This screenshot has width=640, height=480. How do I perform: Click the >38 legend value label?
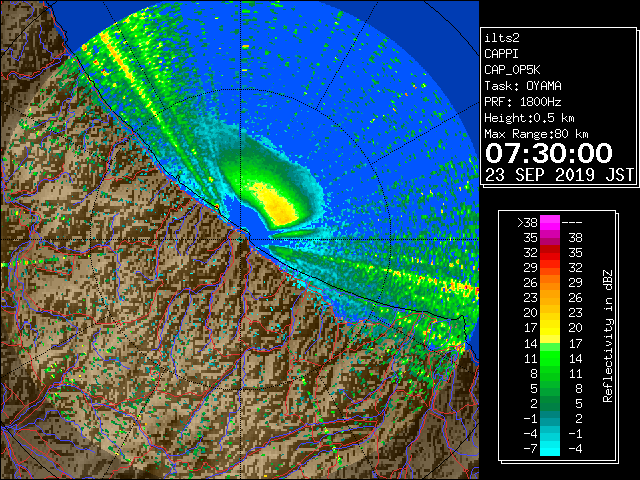coord(527,223)
